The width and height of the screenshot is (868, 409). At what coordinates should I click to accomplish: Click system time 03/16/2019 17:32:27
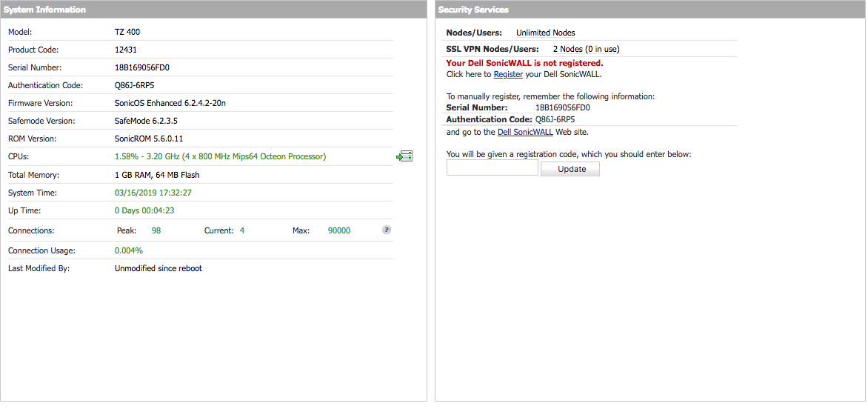click(x=153, y=193)
